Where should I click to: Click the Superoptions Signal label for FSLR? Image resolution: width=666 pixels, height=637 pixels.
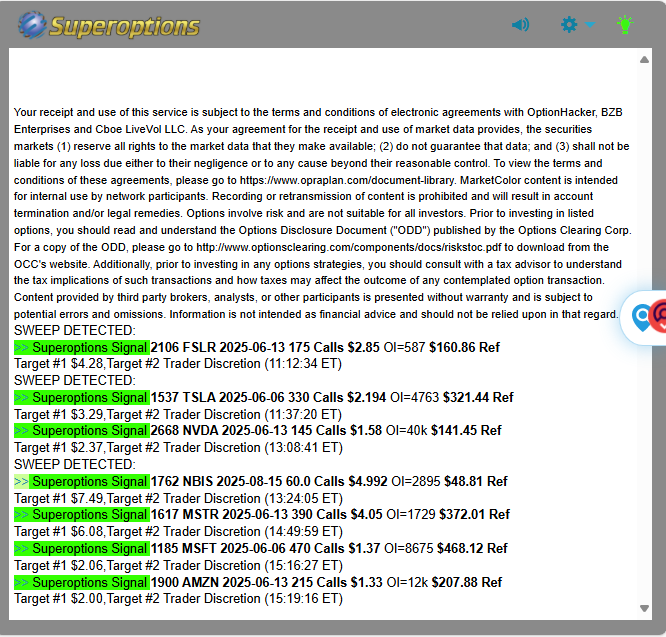(x=82, y=347)
